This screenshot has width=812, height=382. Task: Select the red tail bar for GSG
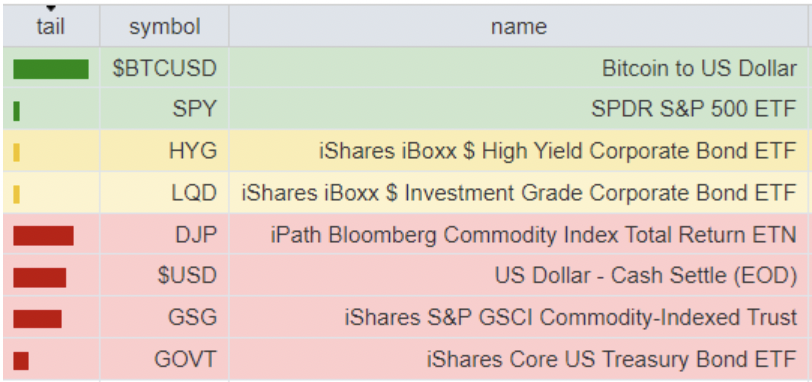click(x=37, y=319)
